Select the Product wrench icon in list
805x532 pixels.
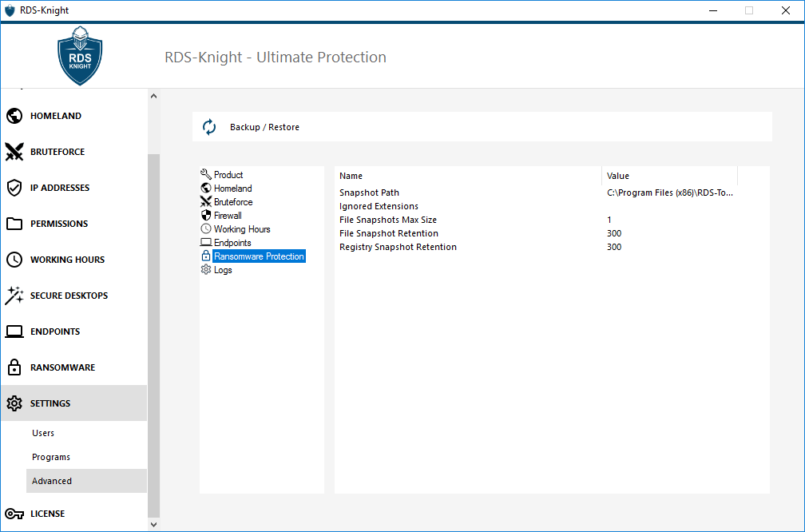click(x=206, y=175)
